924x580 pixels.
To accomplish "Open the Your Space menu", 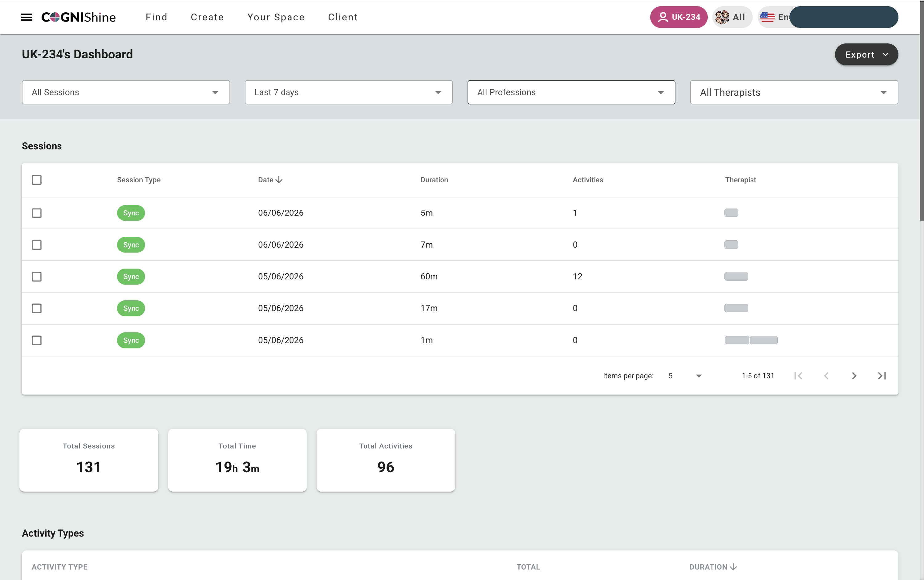I will 276,17.
